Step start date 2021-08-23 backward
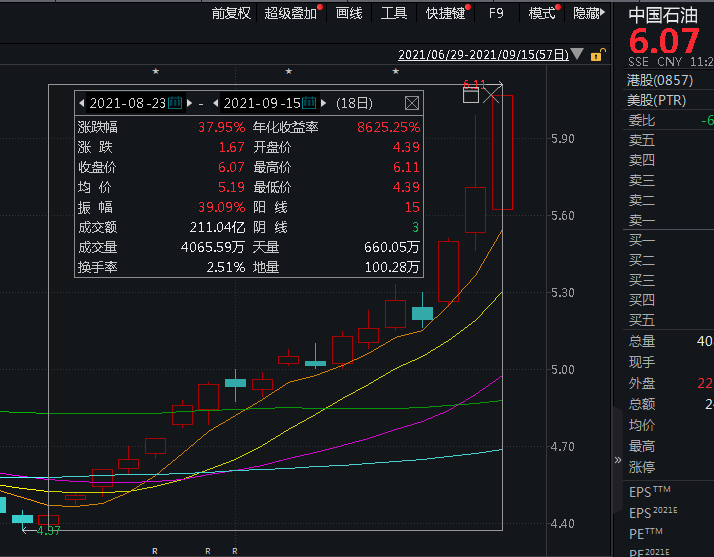The image size is (714, 557). (82, 103)
